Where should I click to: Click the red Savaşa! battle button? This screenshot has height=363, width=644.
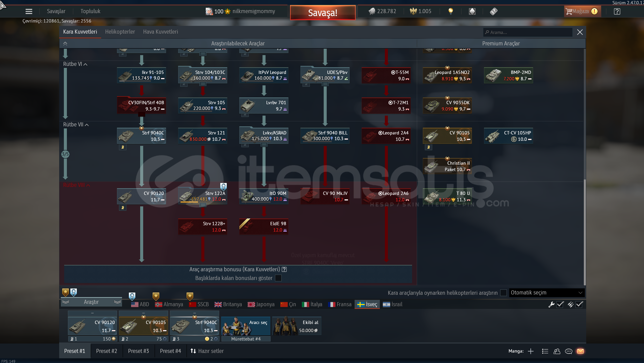323,13
